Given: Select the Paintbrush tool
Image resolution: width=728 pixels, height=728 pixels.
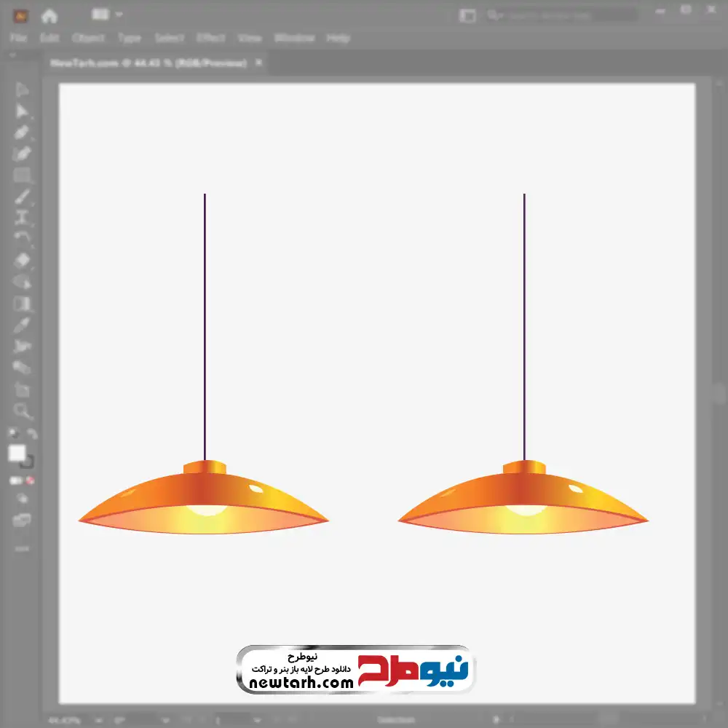Looking at the screenshot, I should [x=22, y=197].
